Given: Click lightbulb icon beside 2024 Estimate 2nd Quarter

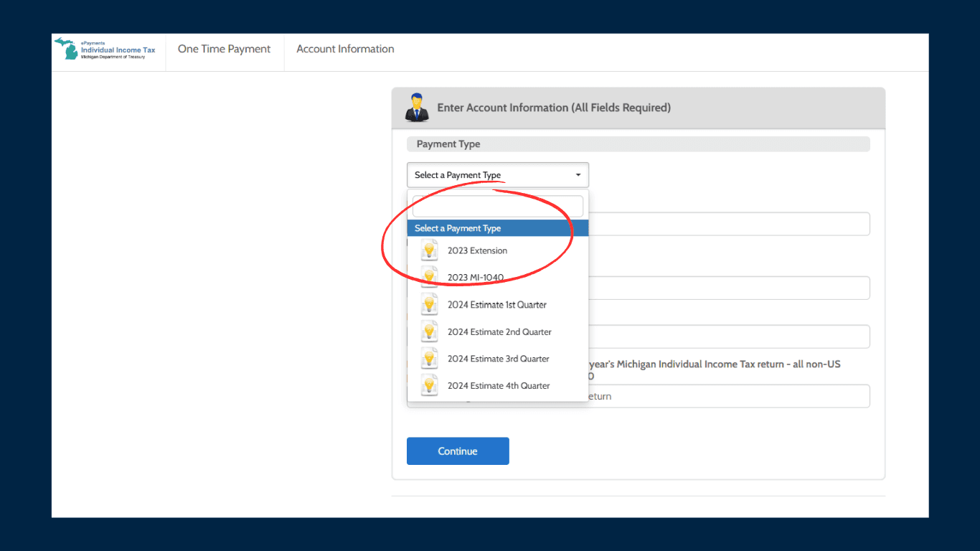Looking at the screenshot, I should tap(429, 331).
